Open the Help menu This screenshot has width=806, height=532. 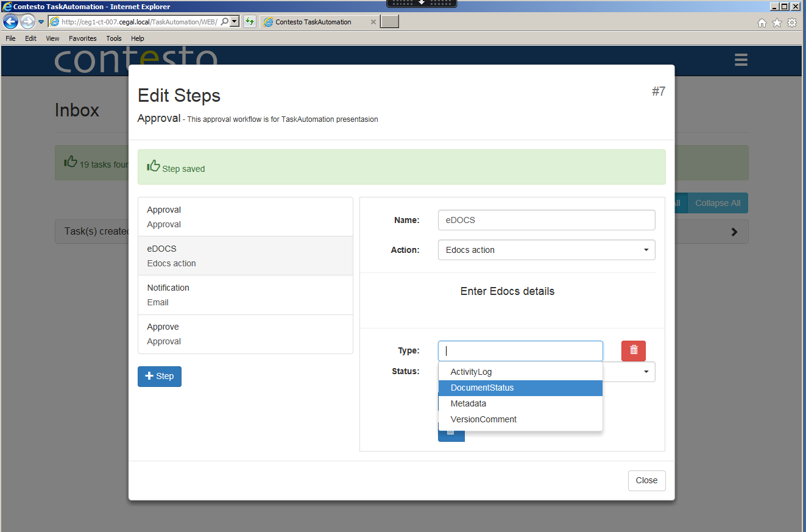[x=138, y=38]
